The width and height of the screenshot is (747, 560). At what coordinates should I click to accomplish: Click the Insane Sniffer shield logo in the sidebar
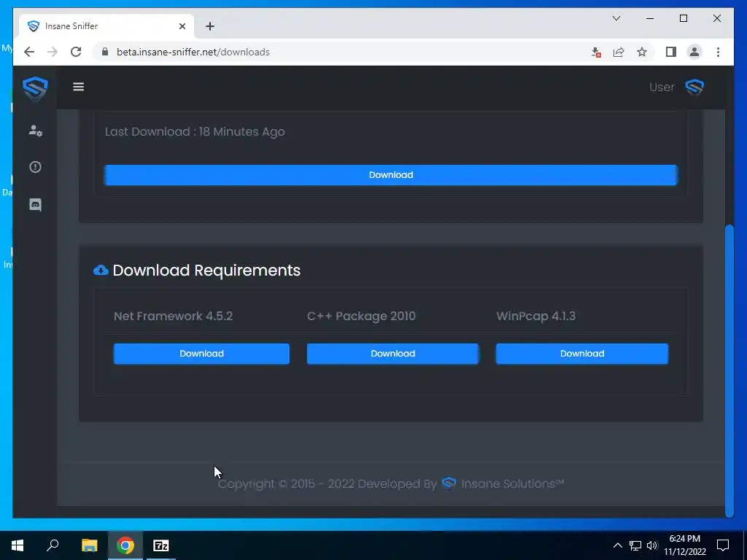click(35, 88)
